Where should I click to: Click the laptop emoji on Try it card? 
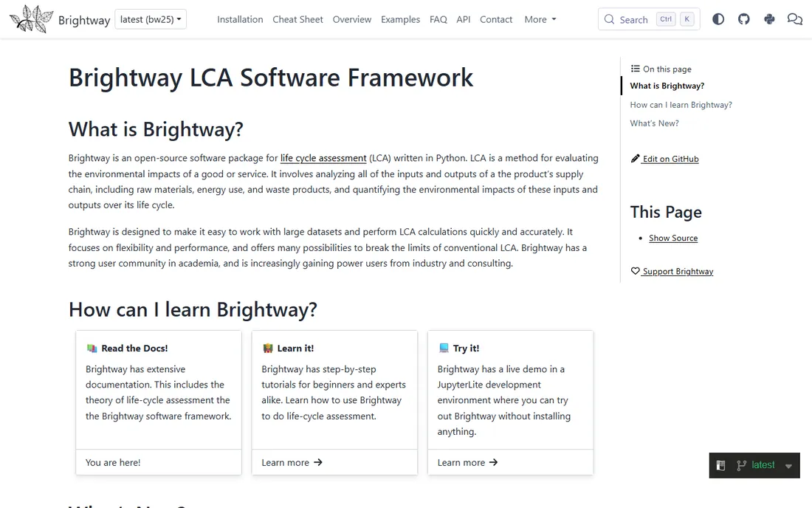pos(444,348)
